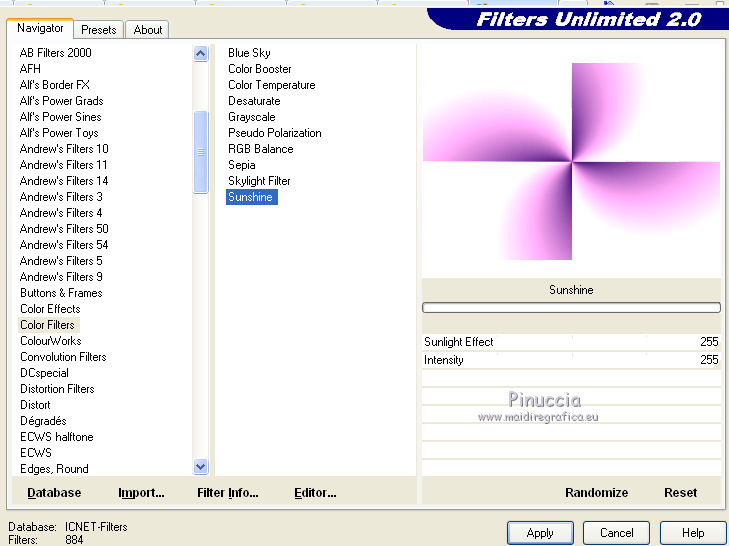Reset the filter settings
Screen dimensions: 729x546
[x=680, y=493]
